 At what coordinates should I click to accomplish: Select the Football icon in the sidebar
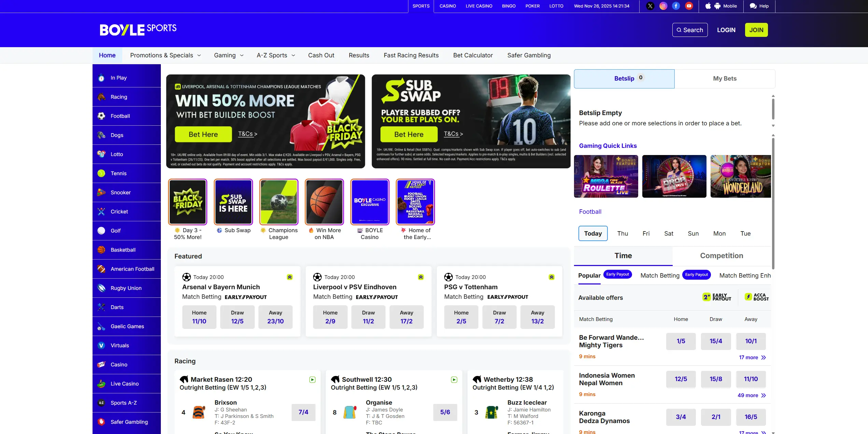point(101,116)
